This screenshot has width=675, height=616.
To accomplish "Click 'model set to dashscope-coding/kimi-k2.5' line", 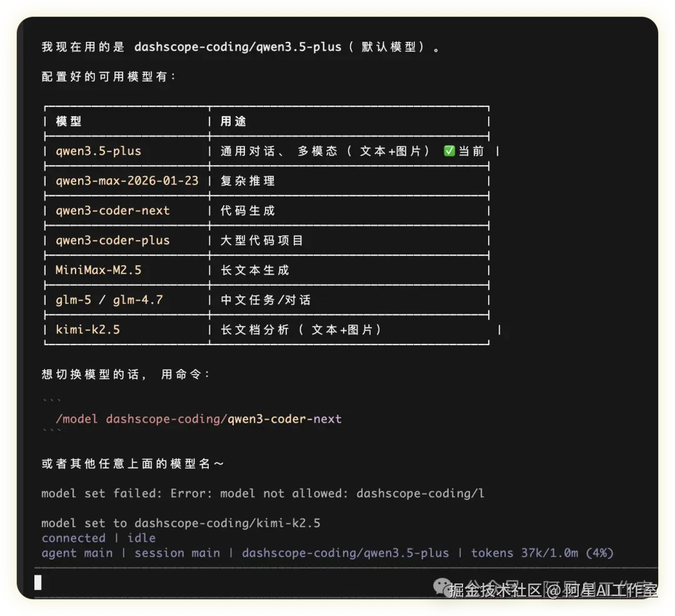I will pos(181,523).
